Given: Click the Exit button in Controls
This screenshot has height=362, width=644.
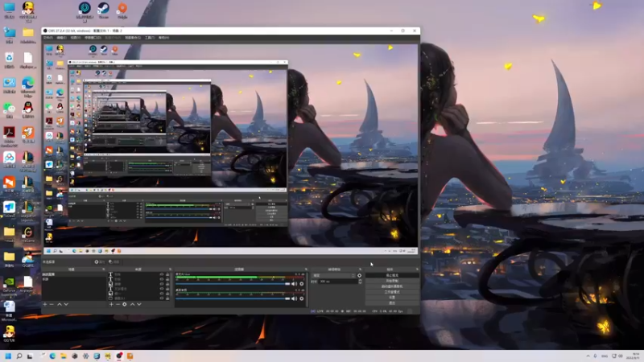Looking at the screenshot, I should coord(392,302).
